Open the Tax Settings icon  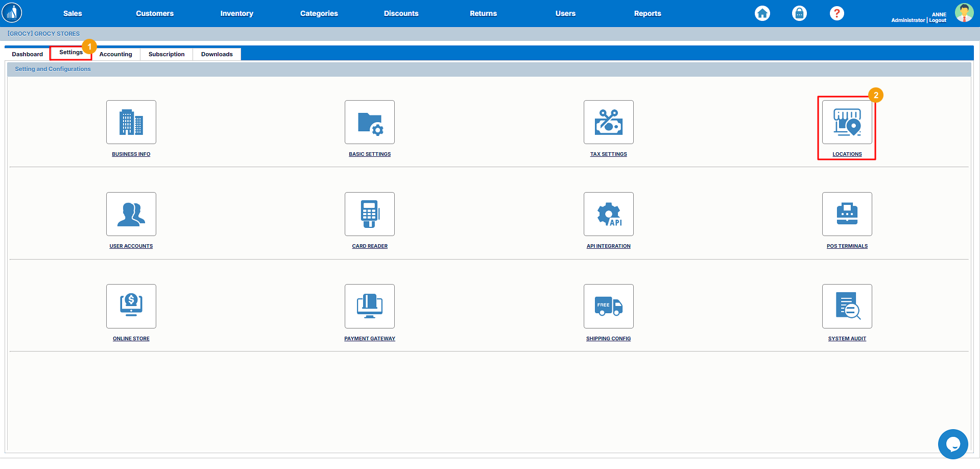[x=608, y=122]
